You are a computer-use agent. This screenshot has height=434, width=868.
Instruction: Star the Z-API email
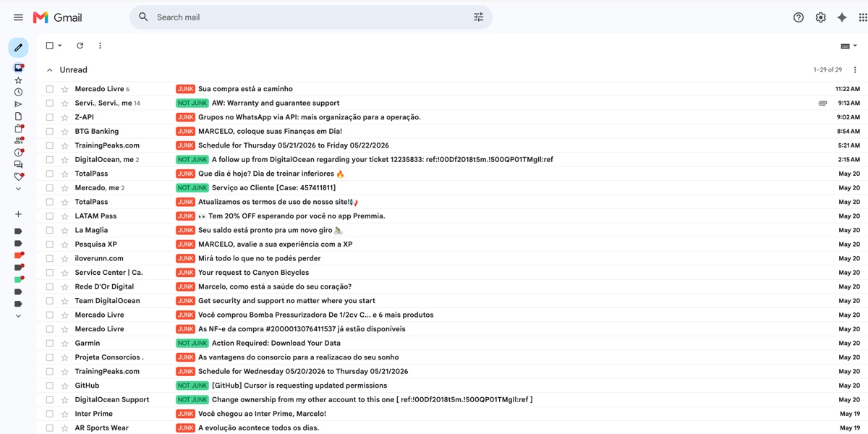coord(64,117)
